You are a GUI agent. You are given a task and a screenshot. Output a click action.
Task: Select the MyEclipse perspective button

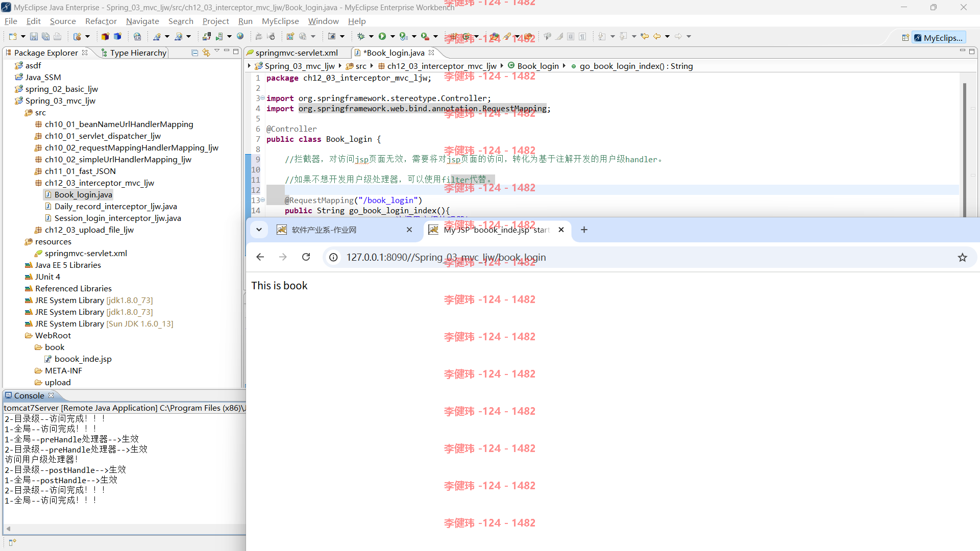[x=938, y=38]
